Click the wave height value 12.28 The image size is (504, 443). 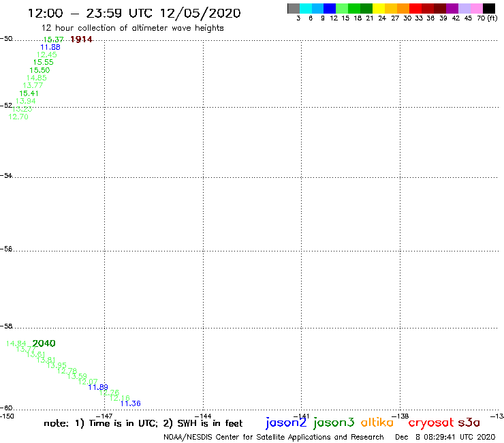[x=109, y=393]
